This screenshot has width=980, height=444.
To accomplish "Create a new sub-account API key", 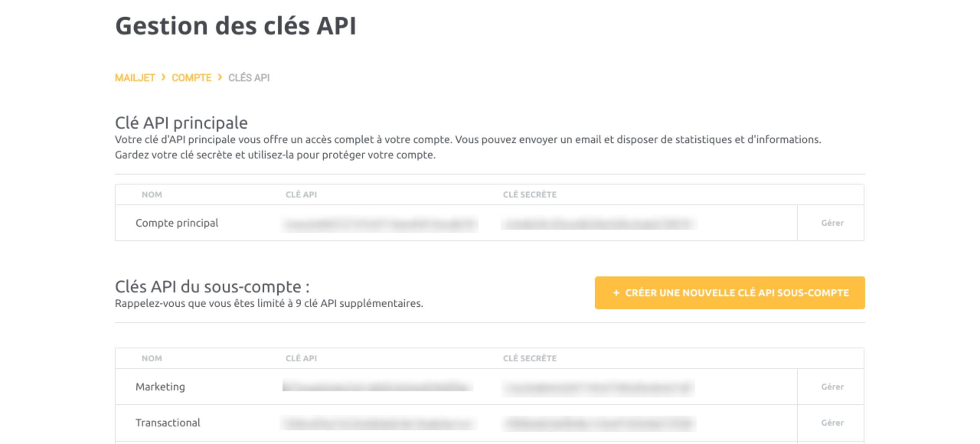I will coord(730,293).
